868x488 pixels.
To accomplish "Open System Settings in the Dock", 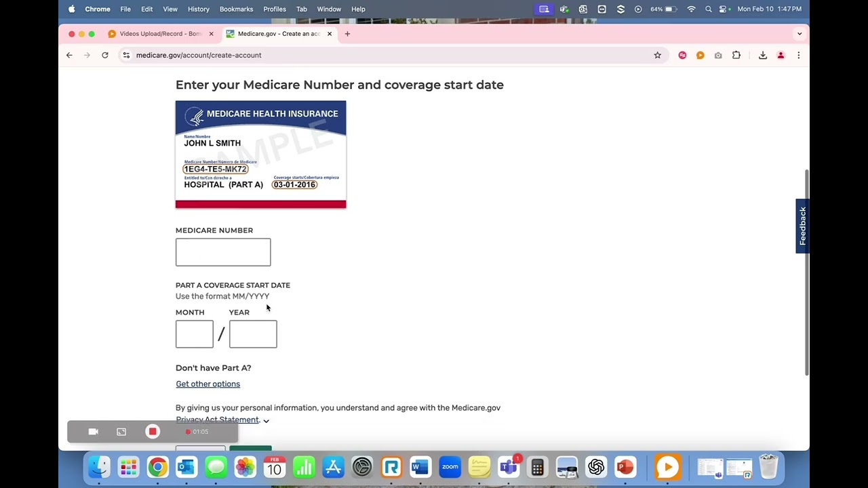I will pyautogui.click(x=362, y=467).
